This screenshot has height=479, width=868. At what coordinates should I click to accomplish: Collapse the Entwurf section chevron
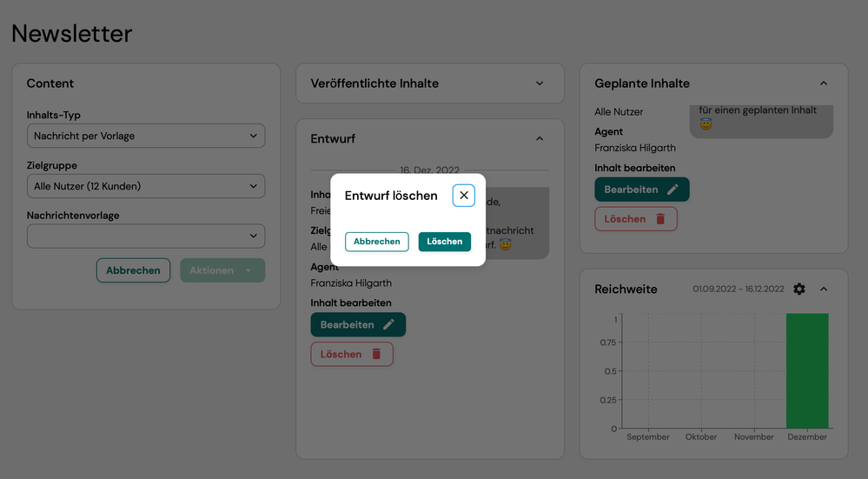[540, 138]
